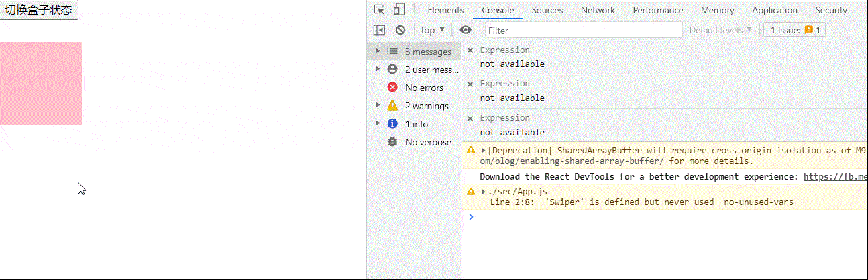Viewport: 868px width, 280px height.
Task: Click the warning triangle in the sidebar
Action: pyautogui.click(x=392, y=105)
